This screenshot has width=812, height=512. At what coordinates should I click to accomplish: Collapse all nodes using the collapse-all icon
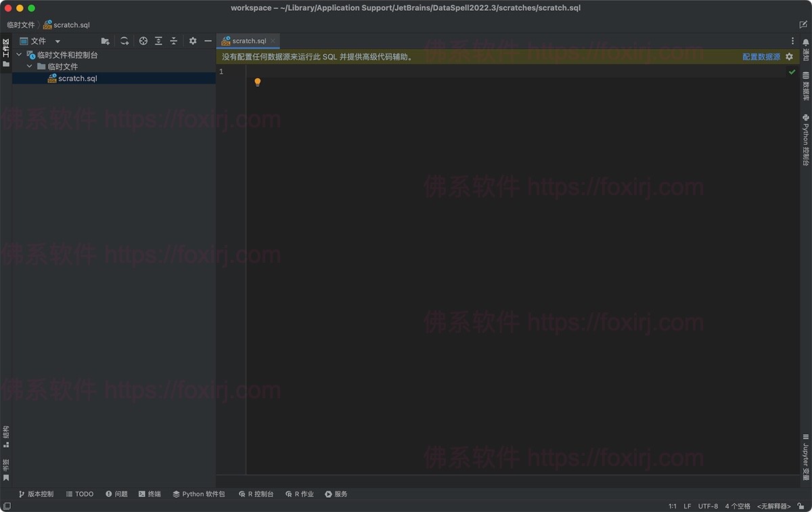[173, 41]
